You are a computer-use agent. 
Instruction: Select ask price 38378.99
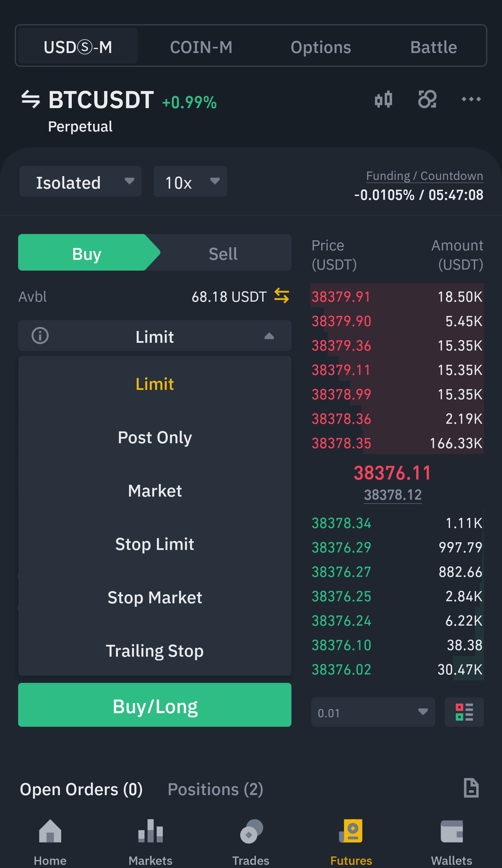pos(341,394)
